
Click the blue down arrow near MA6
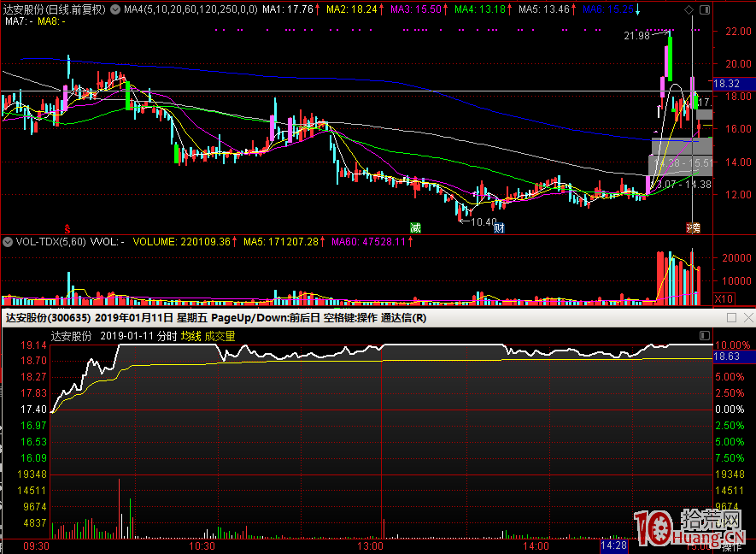639,10
